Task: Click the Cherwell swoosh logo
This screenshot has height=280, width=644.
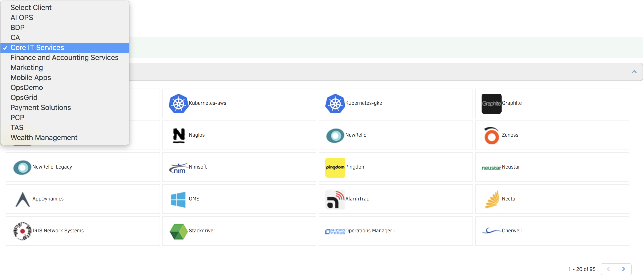Action: point(492,230)
